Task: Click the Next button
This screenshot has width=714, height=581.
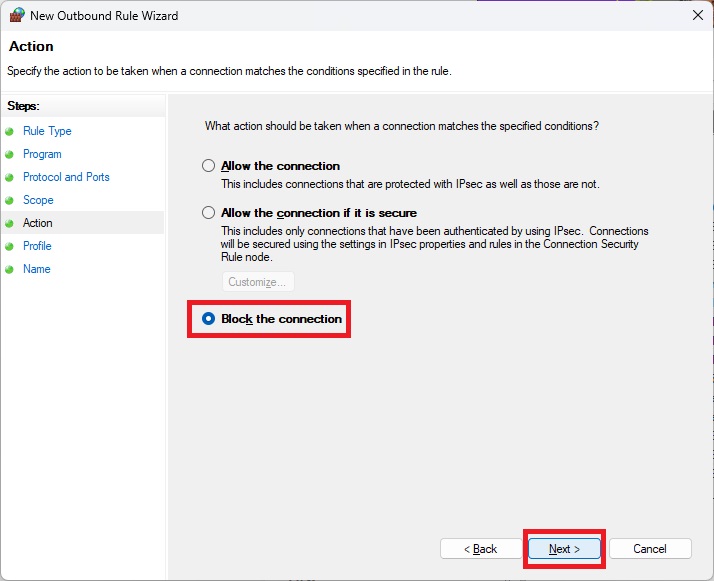Action: point(564,549)
